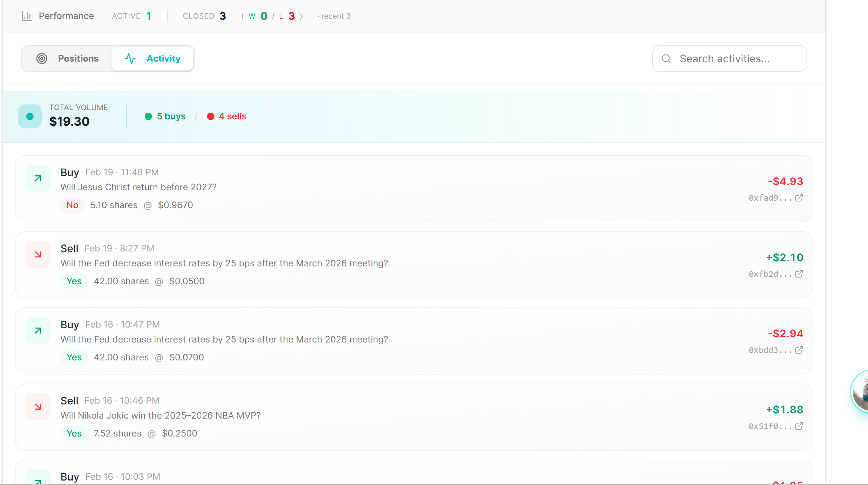Open external link icon for 0xfad9 transaction
Viewport: 868px width, 485px height.
click(x=799, y=198)
